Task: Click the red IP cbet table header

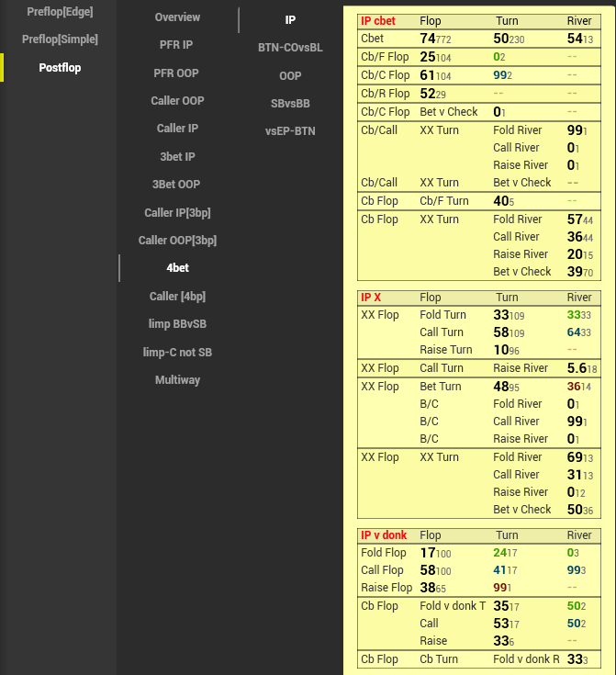Action: click(378, 21)
